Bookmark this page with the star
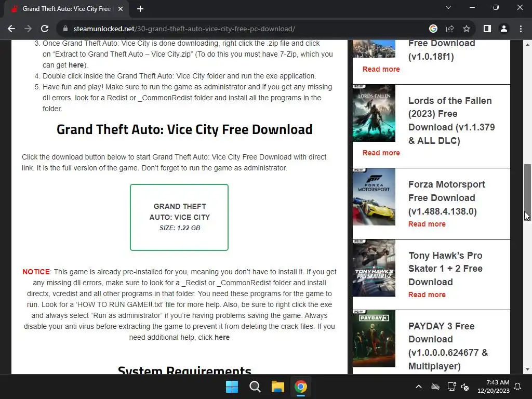Image resolution: width=532 pixels, height=399 pixels. click(x=467, y=29)
